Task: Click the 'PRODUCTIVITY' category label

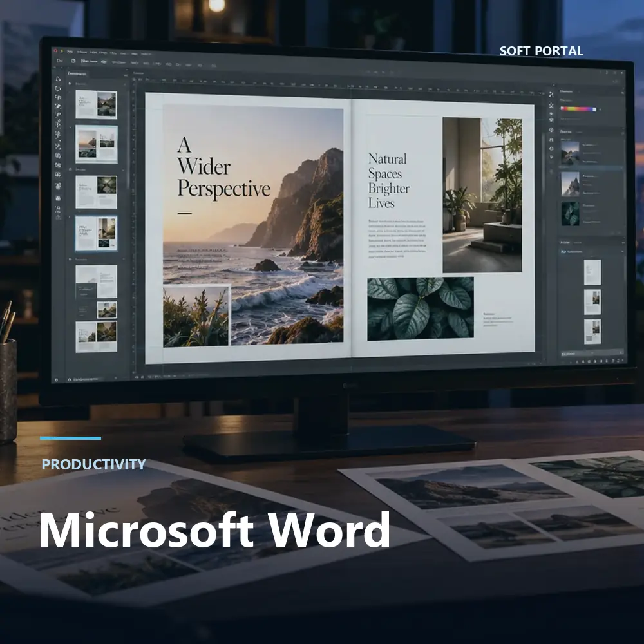Action: pyautogui.click(x=93, y=464)
